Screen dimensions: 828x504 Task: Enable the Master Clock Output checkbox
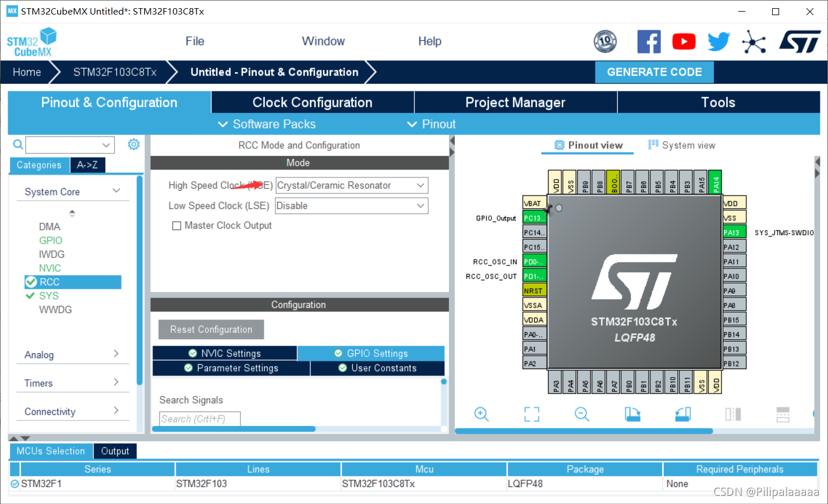(x=177, y=226)
